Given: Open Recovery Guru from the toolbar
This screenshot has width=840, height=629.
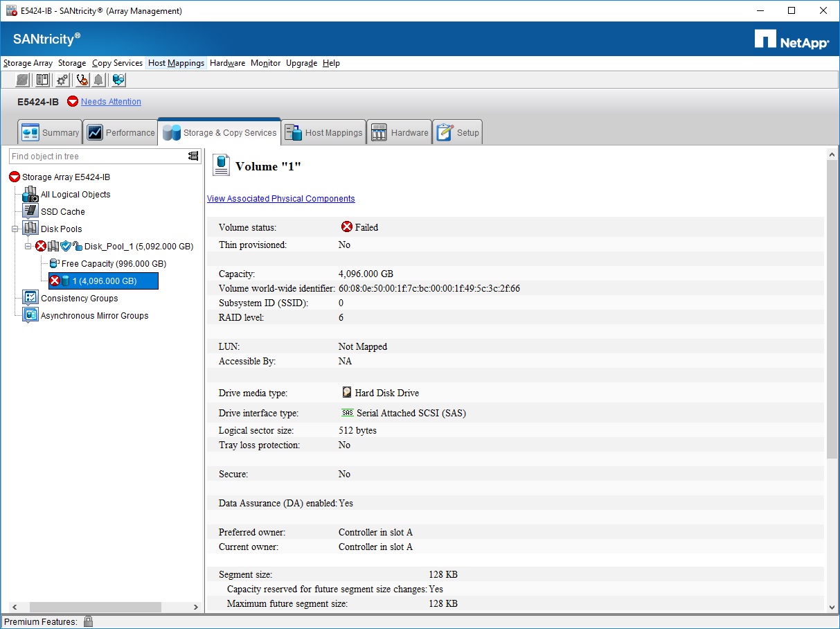Looking at the screenshot, I should 82,80.
